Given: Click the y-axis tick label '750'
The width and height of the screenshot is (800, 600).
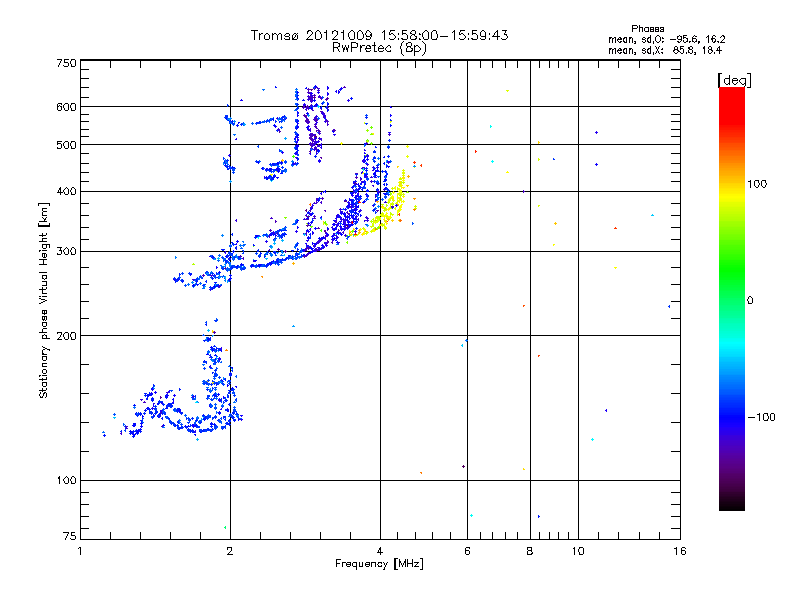Looking at the screenshot, I should coord(66,63).
